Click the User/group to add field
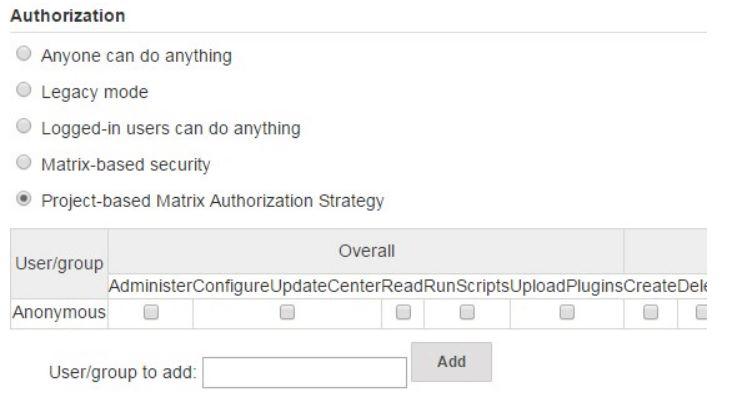 [305, 373]
